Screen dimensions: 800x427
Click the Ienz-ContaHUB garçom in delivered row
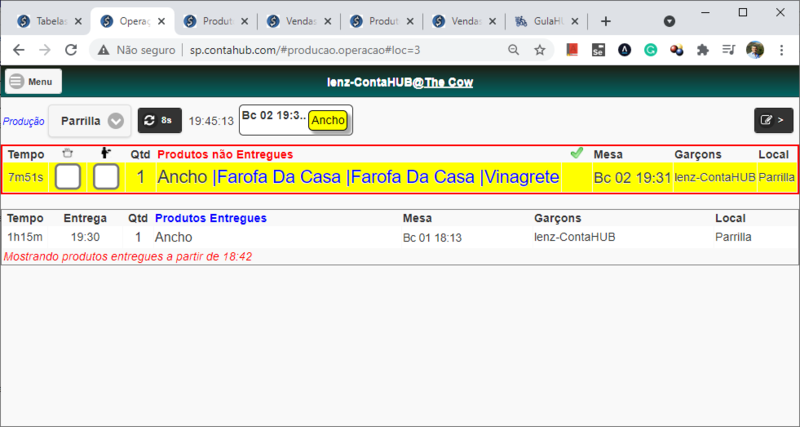[574, 237]
